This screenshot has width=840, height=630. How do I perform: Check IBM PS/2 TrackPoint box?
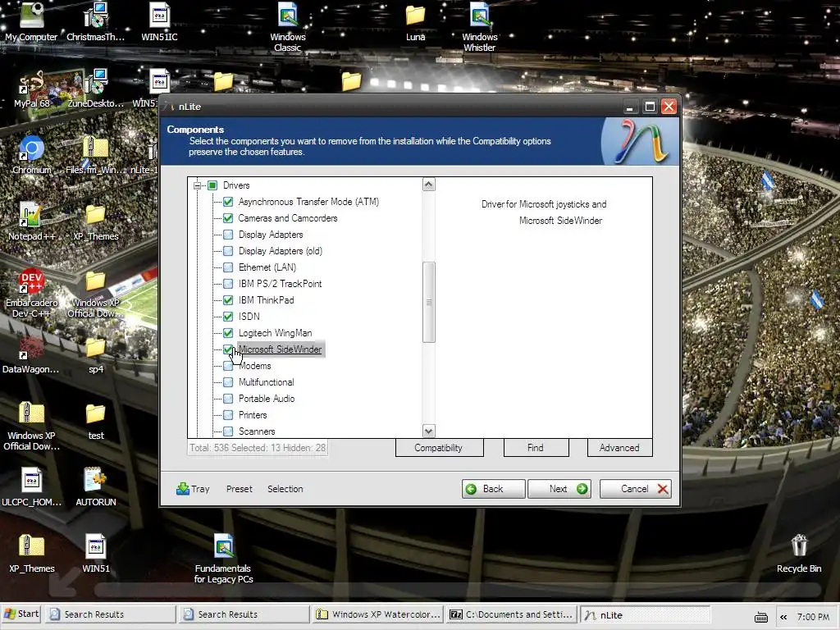(x=228, y=284)
